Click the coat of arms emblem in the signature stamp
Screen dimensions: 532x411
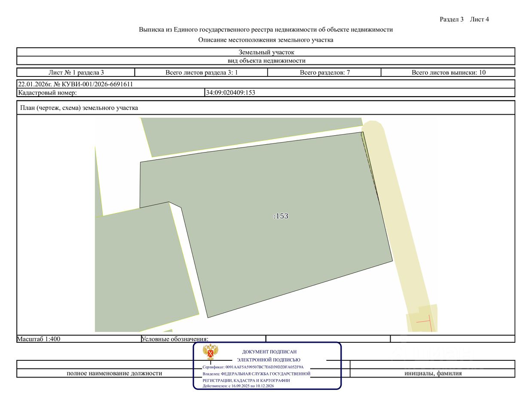click(x=211, y=353)
